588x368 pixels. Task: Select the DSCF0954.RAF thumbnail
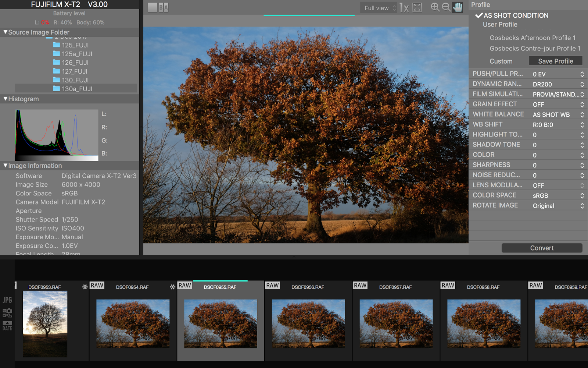pos(133,324)
